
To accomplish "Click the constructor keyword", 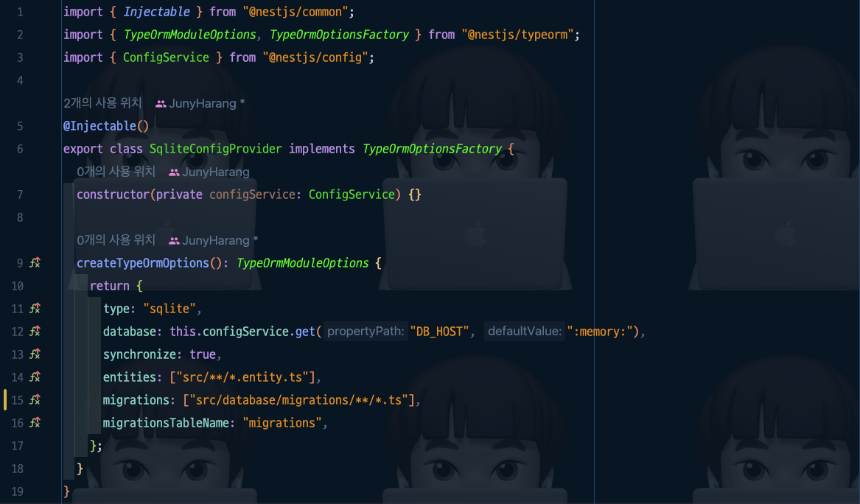I will coord(113,195).
